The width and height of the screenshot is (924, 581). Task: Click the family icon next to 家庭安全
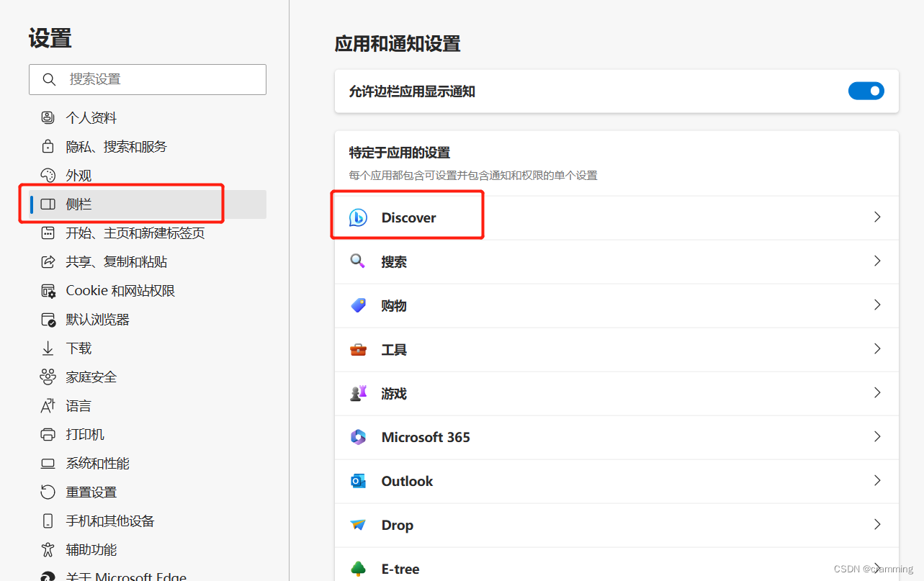coord(48,377)
